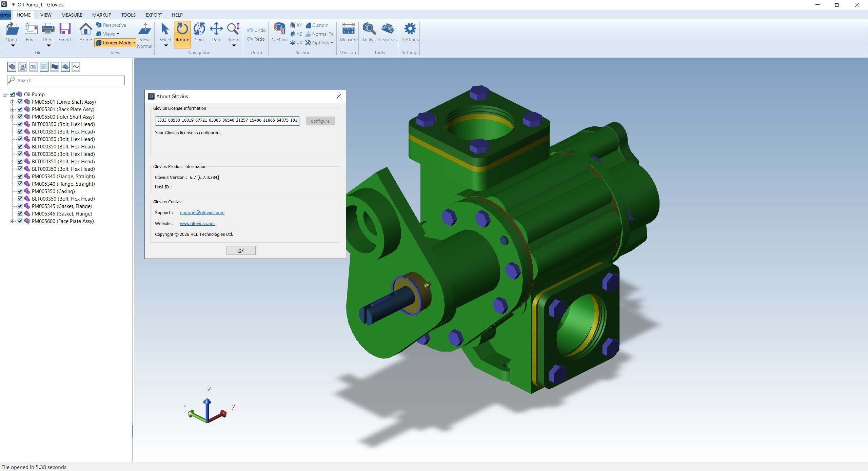Uncheck PM005600 Face Plate Assy checkbox
Screen dimensions: 868x471
tap(20, 221)
